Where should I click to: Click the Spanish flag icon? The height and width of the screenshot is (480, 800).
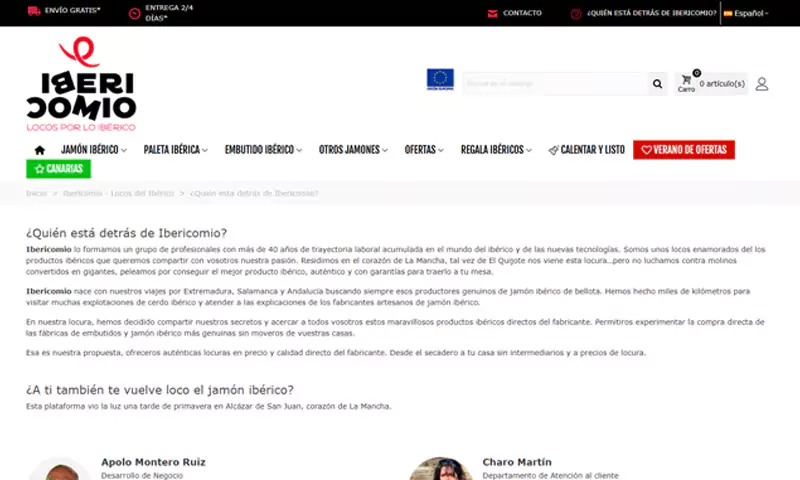[728, 14]
